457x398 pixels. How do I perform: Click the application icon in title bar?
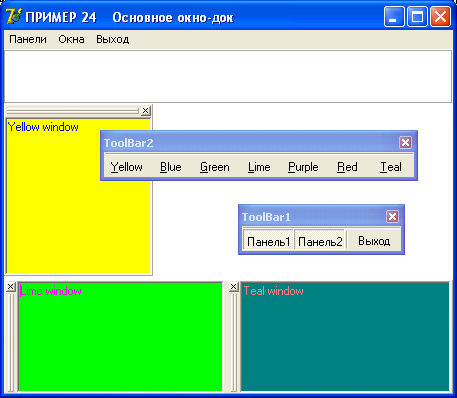tap(14, 16)
